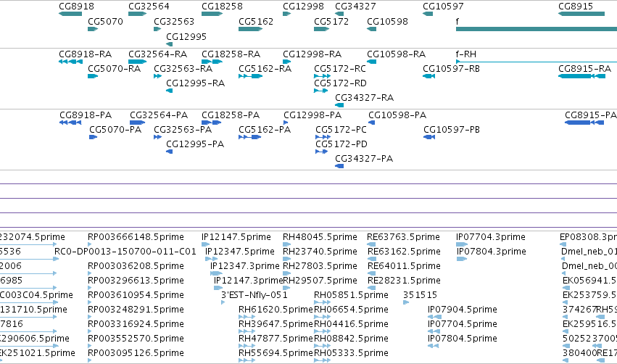Open gene CG10598 label
Screen dimensions: 617x364
[387, 21]
